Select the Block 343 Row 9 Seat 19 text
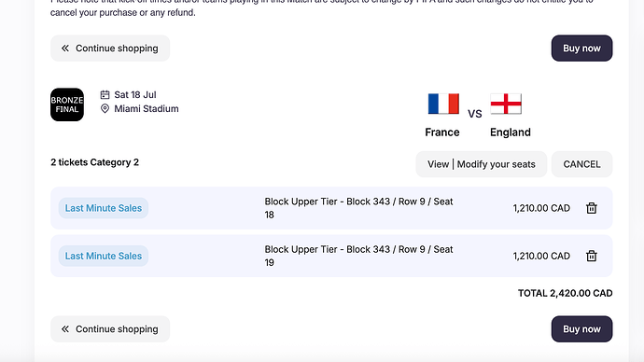Screen dimensions: 644x362 358,256
